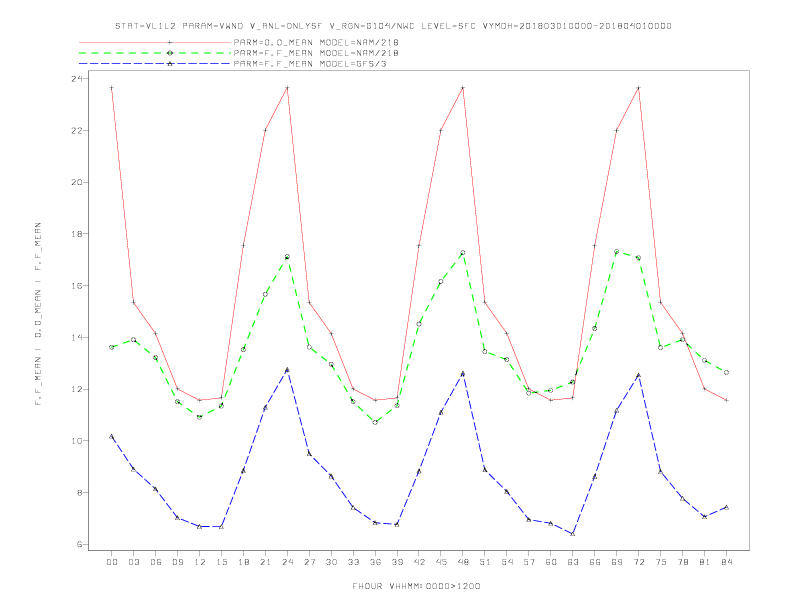792x612 pixels.
Task: Click x-axis tick label 42
Action: click(x=419, y=562)
